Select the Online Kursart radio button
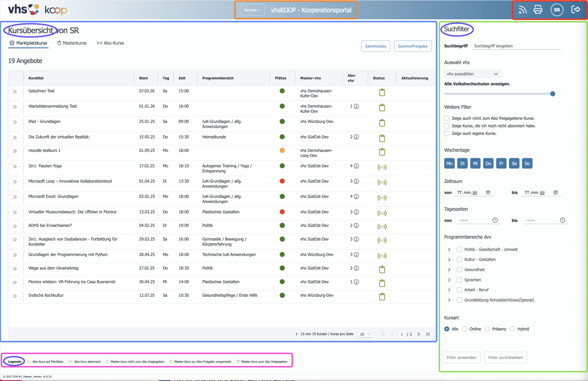The width and height of the screenshot is (588, 381). coord(464,329)
